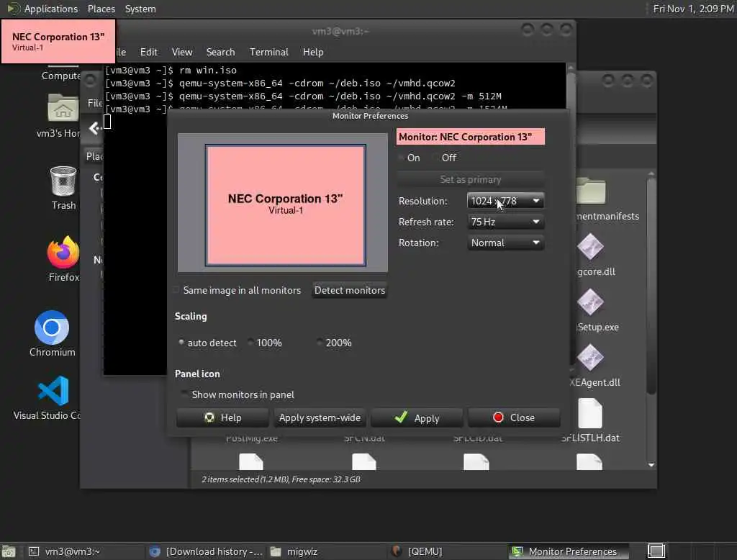Open the Search menu in terminal
Viewport: 737px width, 560px height.
pyautogui.click(x=220, y=52)
